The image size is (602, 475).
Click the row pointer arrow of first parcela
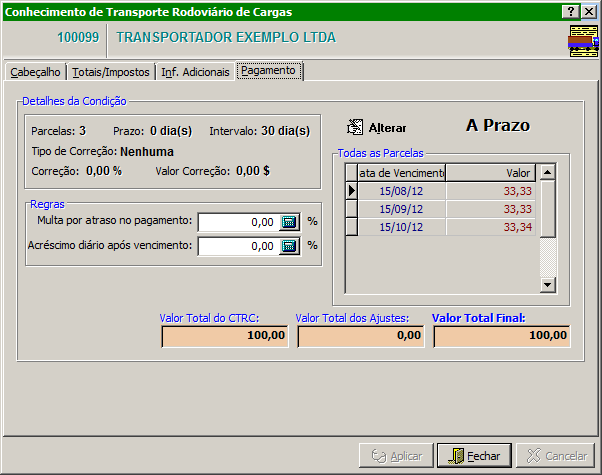pos(351,190)
